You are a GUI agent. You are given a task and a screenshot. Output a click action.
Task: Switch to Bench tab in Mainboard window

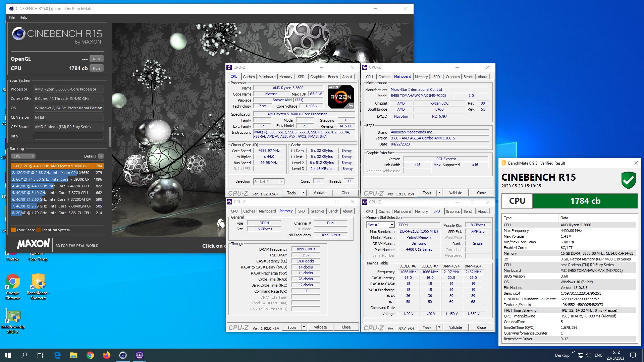(468, 77)
